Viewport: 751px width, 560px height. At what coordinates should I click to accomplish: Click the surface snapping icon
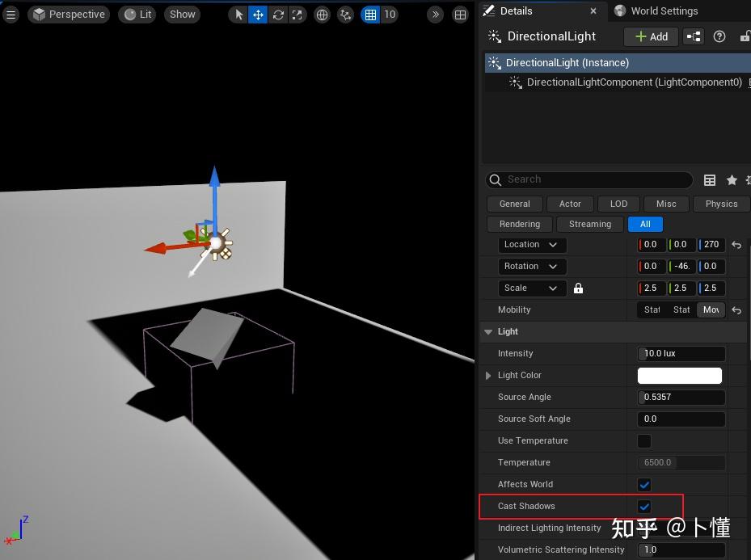click(x=344, y=15)
